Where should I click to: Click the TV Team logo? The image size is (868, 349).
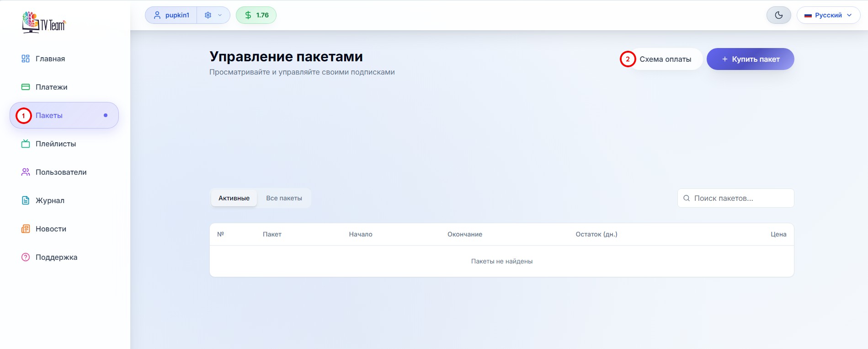click(44, 22)
